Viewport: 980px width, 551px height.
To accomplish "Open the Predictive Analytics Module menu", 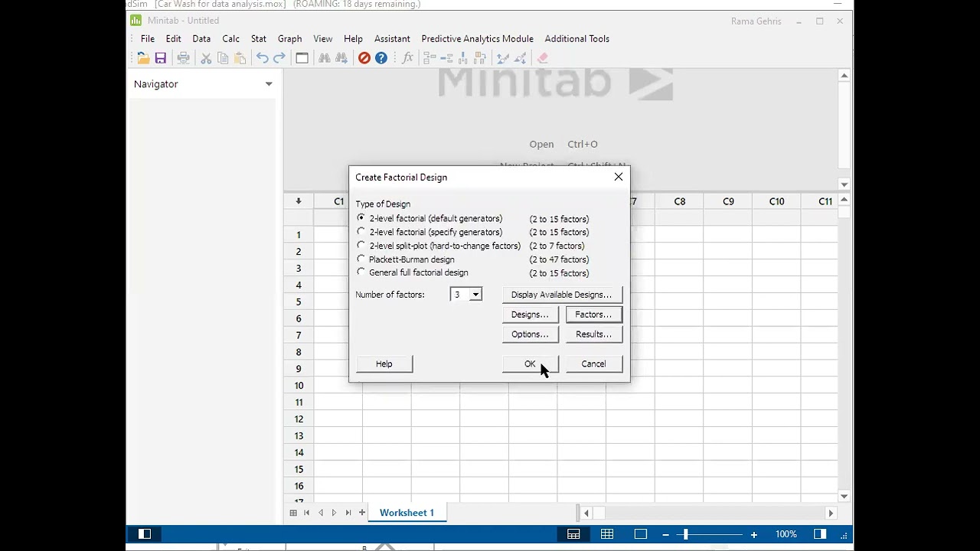I will pos(478,38).
